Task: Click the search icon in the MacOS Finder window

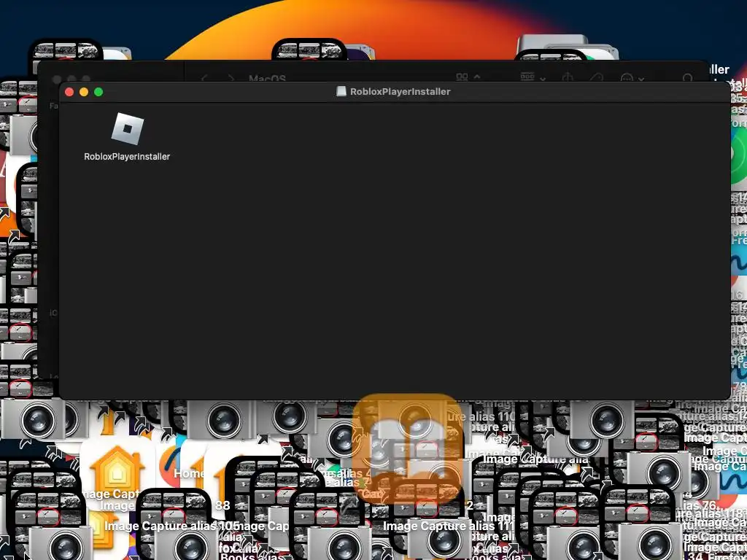Action: 687,77
